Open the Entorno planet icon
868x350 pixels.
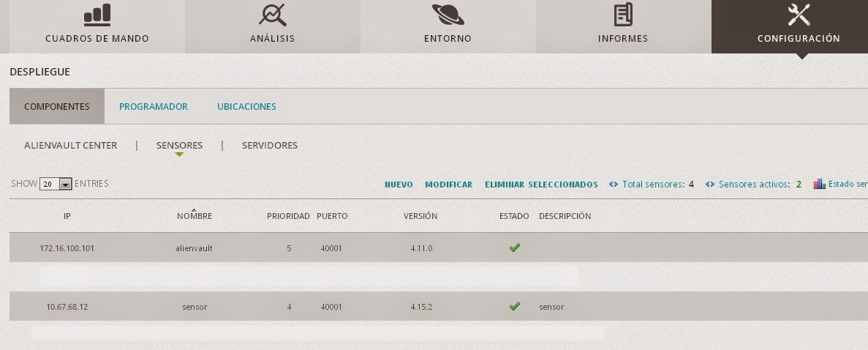(448, 15)
